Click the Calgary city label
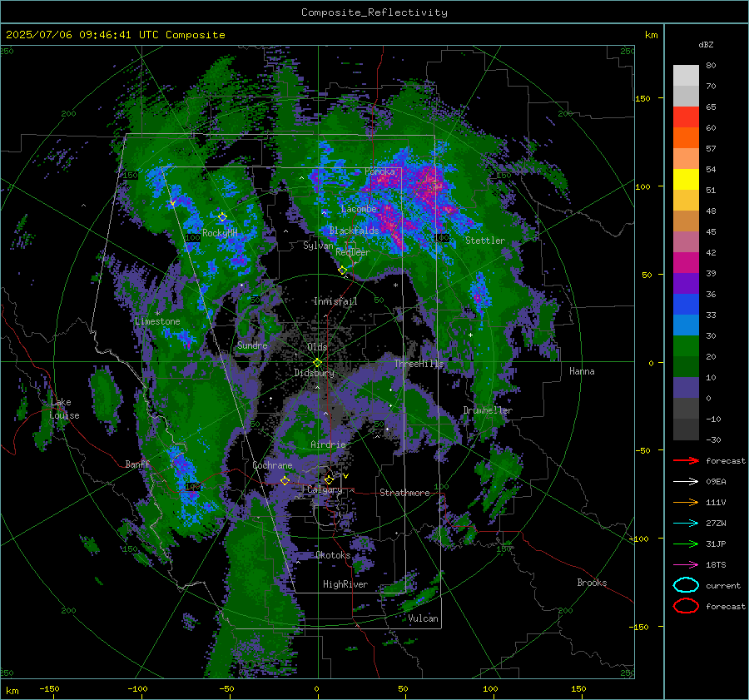This screenshot has width=749, height=700. point(325,489)
